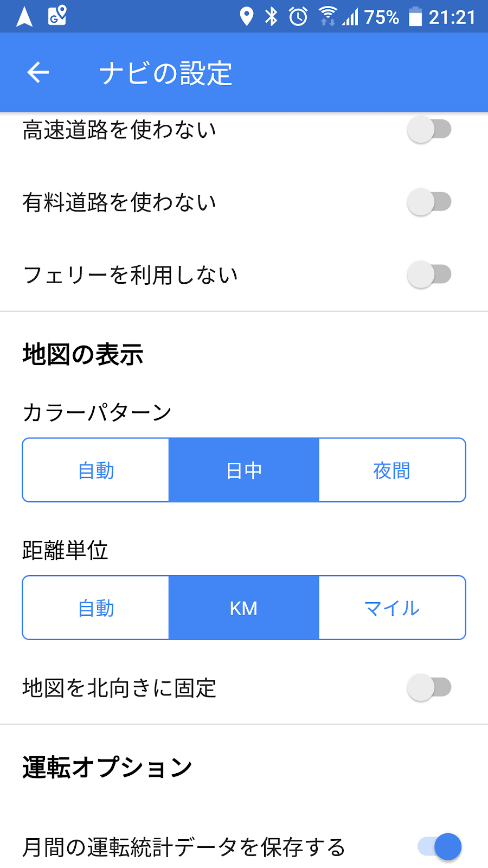
Task: Enable 有料道路を使わない toggle
Action: 429,202
